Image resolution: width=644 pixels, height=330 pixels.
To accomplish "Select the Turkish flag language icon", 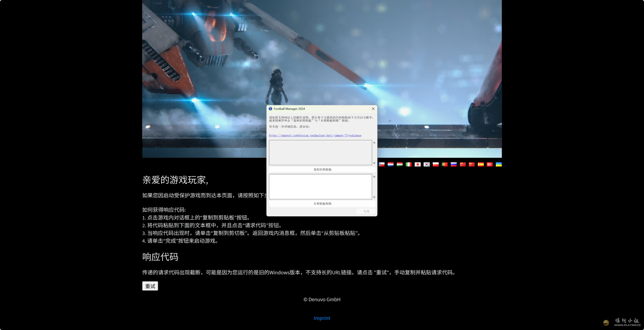I will (x=490, y=164).
